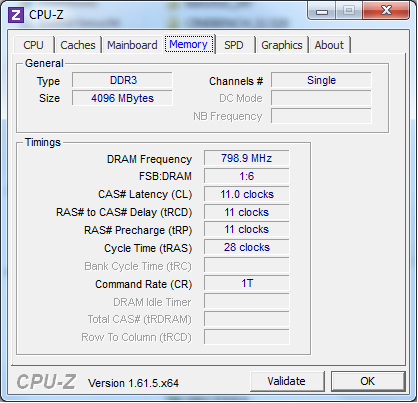Select the 798.9 MHz DRAM frequency value

247,158
